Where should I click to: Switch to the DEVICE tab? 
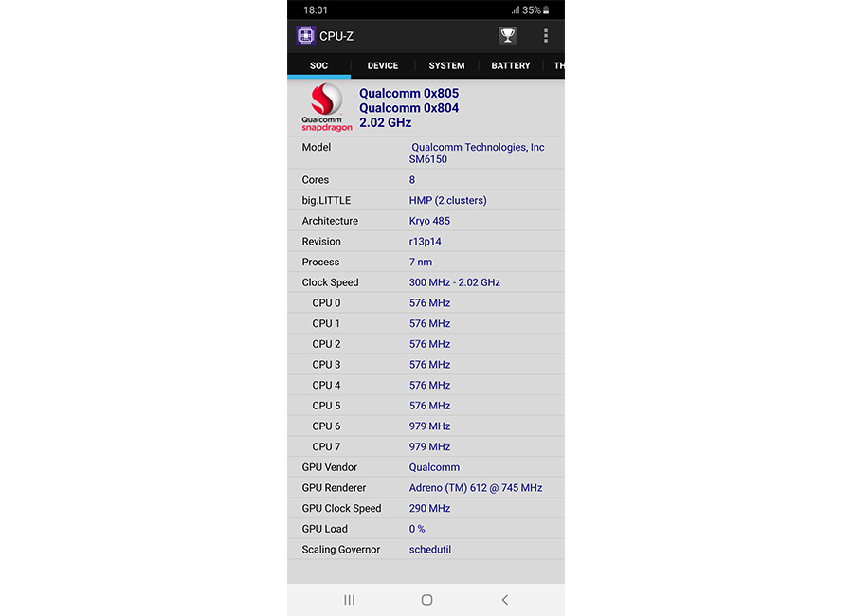(383, 65)
